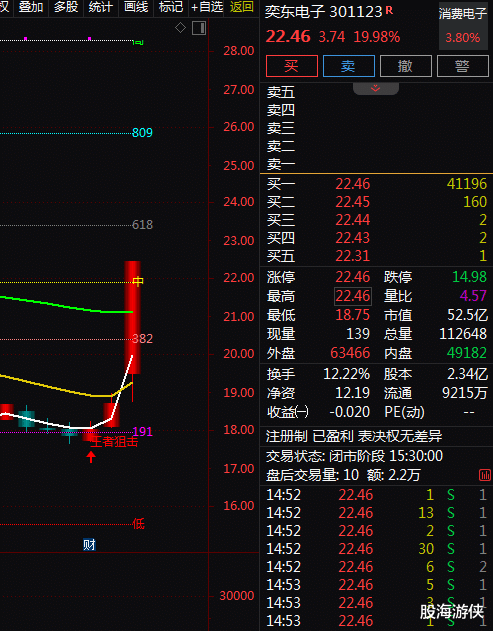This screenshot has width=493, height=631.
Task: Open the 叠加 overlay menu
Action: click(x=31, y=7)
